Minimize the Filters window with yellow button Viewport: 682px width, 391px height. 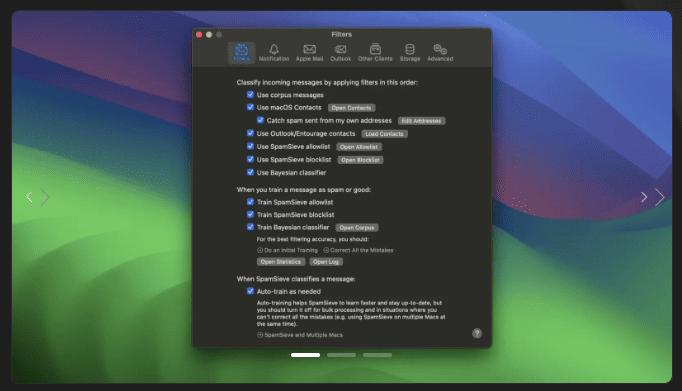209,34
